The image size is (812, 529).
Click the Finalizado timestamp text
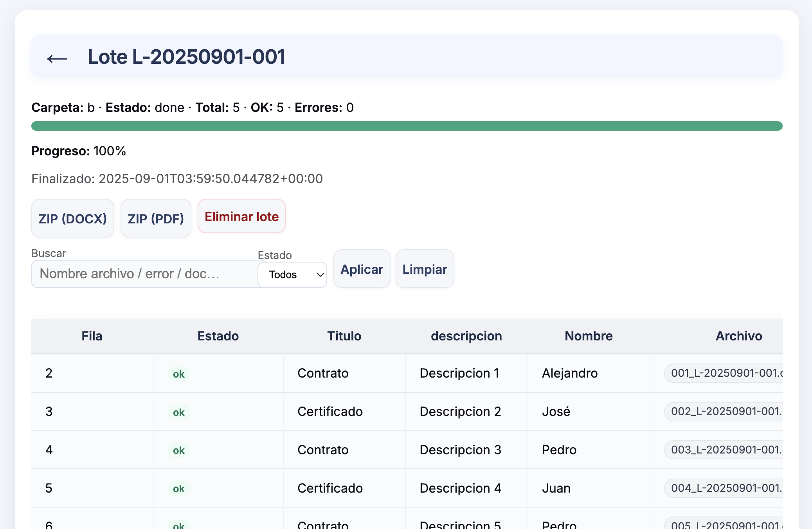(x=177, y=179)
